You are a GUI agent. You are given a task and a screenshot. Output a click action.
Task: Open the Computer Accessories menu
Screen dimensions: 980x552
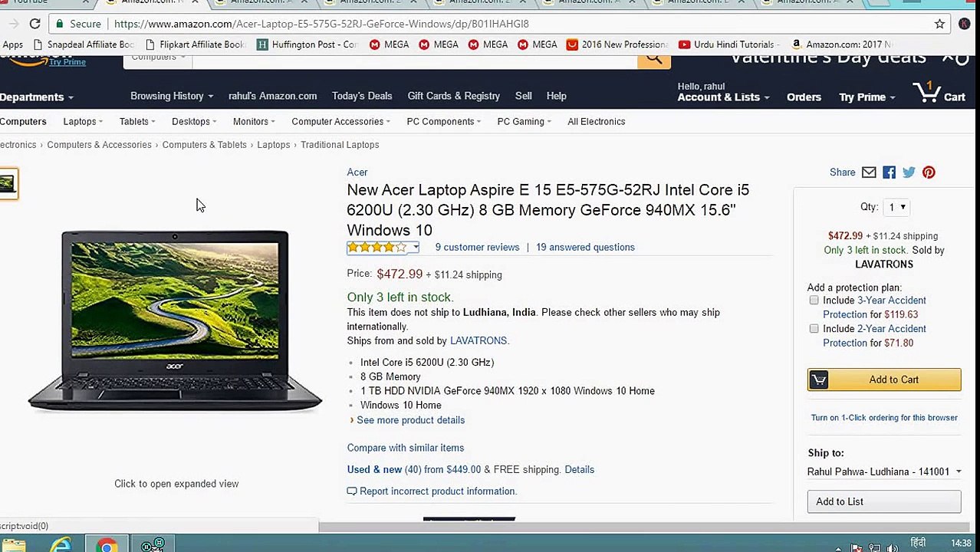click(340, 121)
